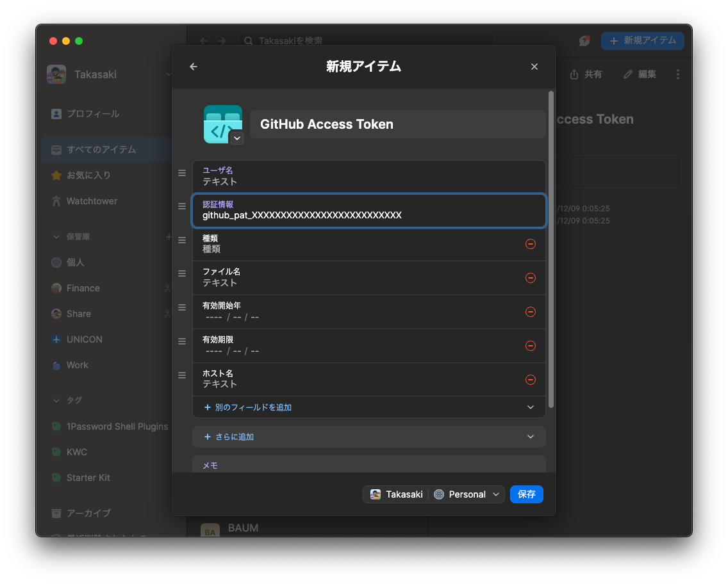Click the dialog's vertical scrollbar
The height and width of the screenshot is (584, 728).
tap(551, 250)
